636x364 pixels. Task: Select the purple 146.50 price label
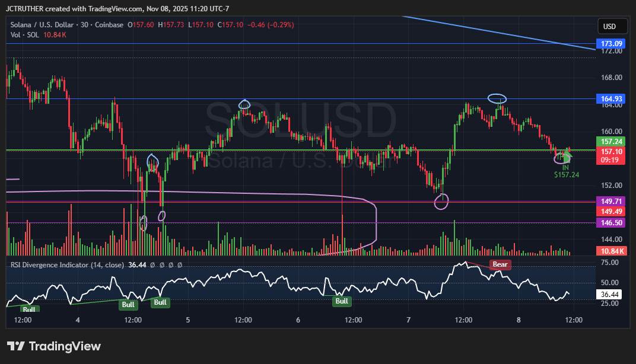(x=611, y=222)
